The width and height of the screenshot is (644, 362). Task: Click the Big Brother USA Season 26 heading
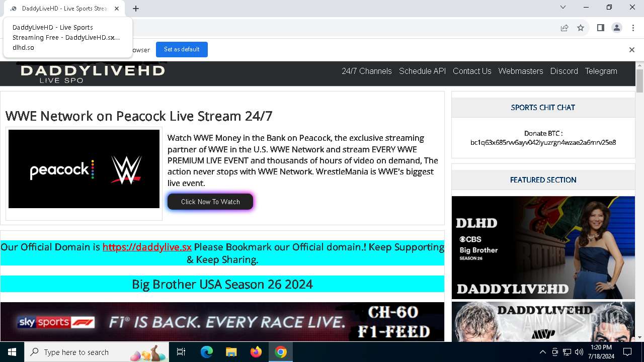coord(222,284)
